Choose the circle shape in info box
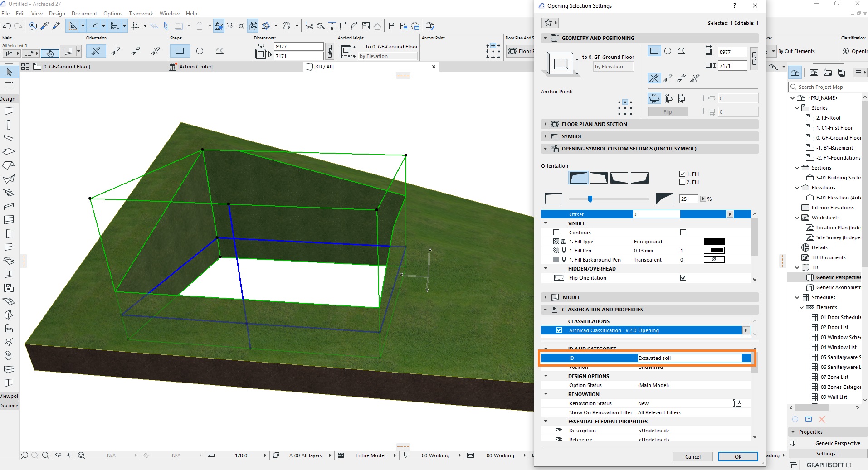The width and height of the screenshot is (868, 470). tap(200, 51)
